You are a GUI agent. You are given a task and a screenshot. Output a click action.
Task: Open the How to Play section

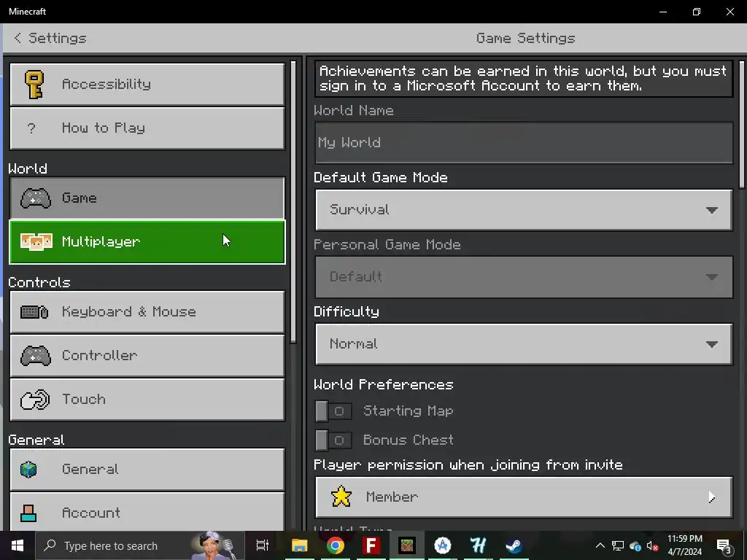point(147,128)
